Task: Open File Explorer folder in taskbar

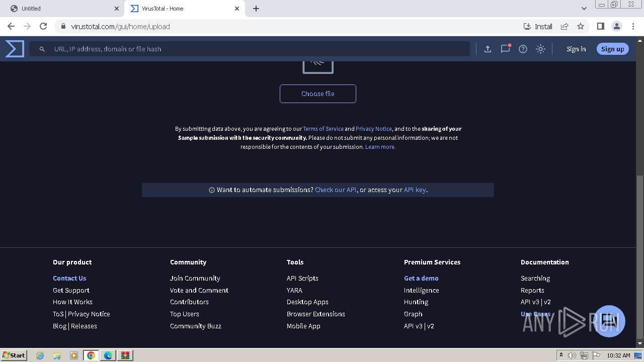Action: pyautogui.click(x=57, y=355)
